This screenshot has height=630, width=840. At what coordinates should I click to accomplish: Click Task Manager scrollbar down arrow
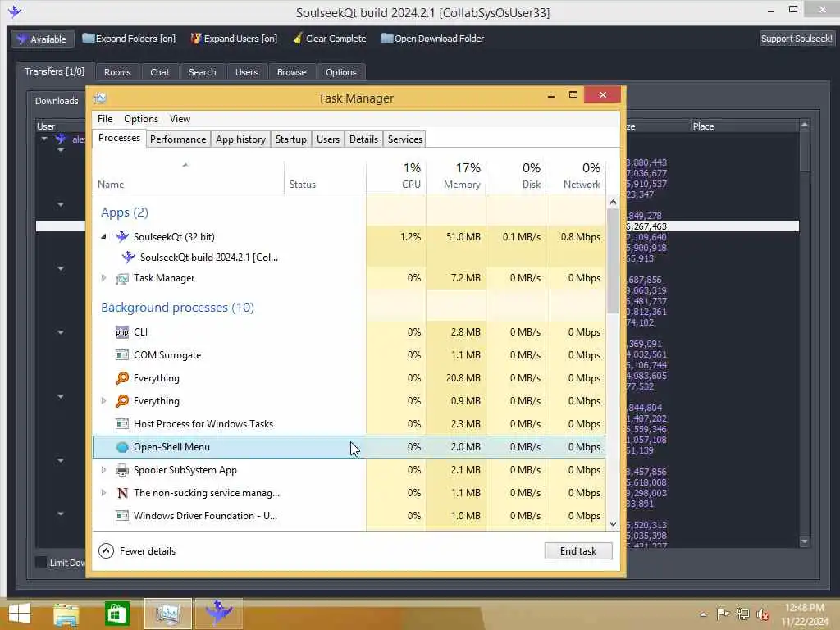(x=614, y=524)
